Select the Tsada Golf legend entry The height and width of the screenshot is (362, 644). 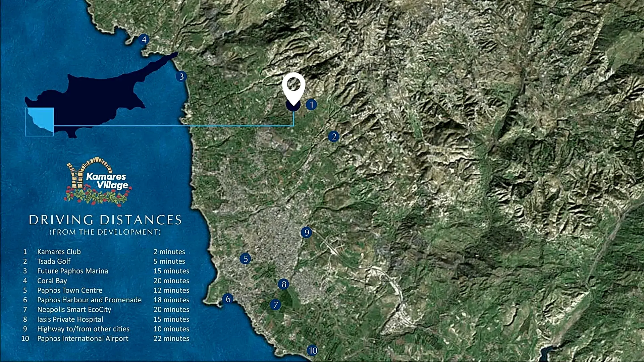54,261
